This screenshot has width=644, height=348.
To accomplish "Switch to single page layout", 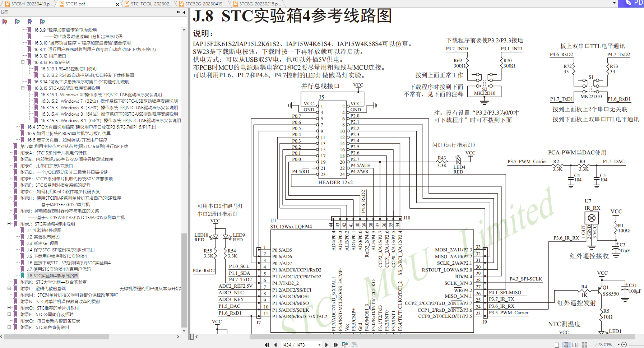I will tap(557, 345).
